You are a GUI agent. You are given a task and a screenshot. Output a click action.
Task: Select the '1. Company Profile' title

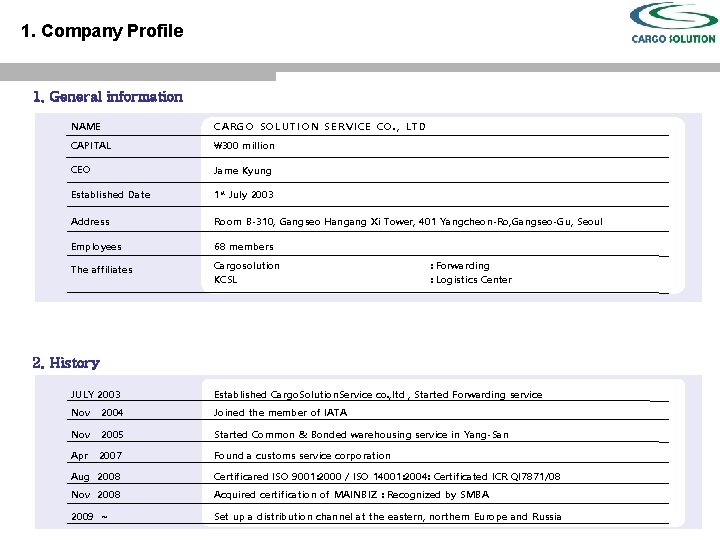102,31
